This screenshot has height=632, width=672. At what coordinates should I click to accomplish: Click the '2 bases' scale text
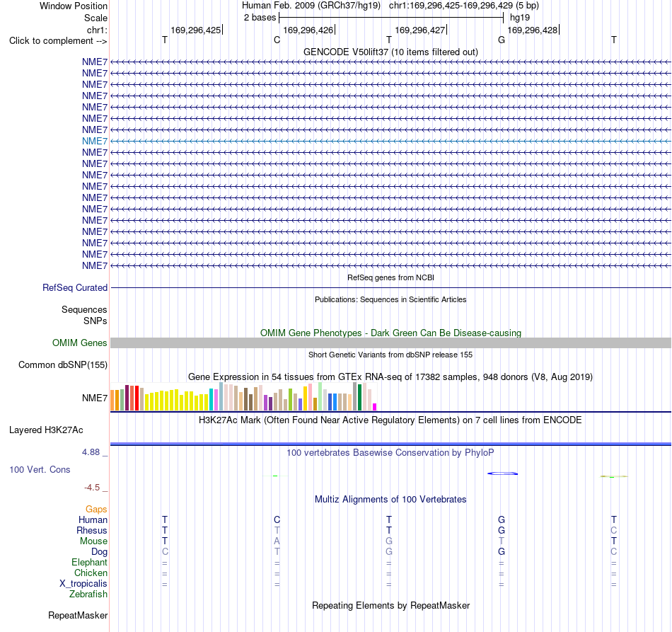(260, 18)
